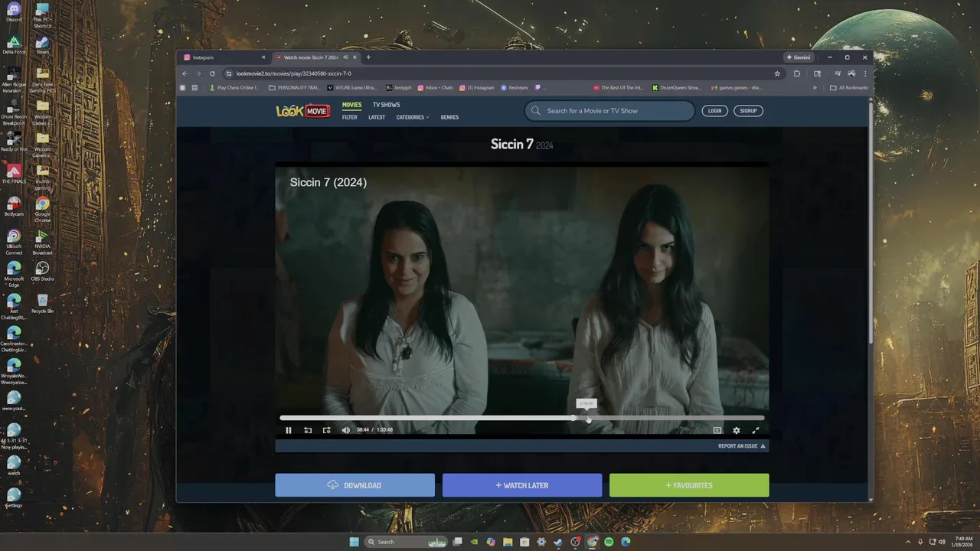Click the Login button
980x551 pixels.
(714, 111)
